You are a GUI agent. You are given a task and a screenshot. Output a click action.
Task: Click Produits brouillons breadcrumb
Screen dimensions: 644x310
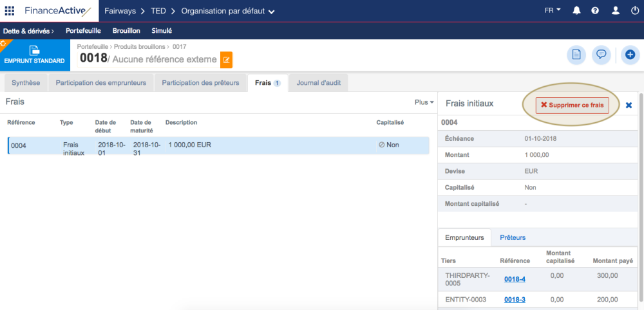(139, 47)
